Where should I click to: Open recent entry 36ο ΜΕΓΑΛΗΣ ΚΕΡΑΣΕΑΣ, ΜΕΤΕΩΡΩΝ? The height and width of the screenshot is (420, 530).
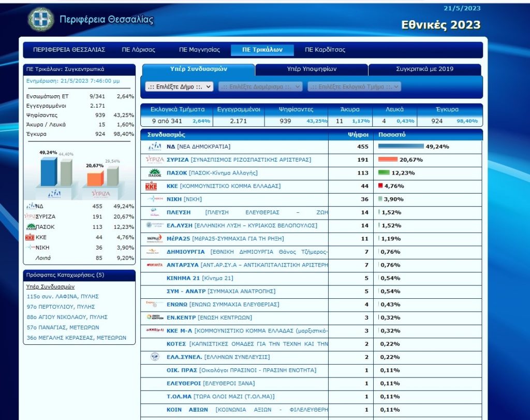[77, 338]
